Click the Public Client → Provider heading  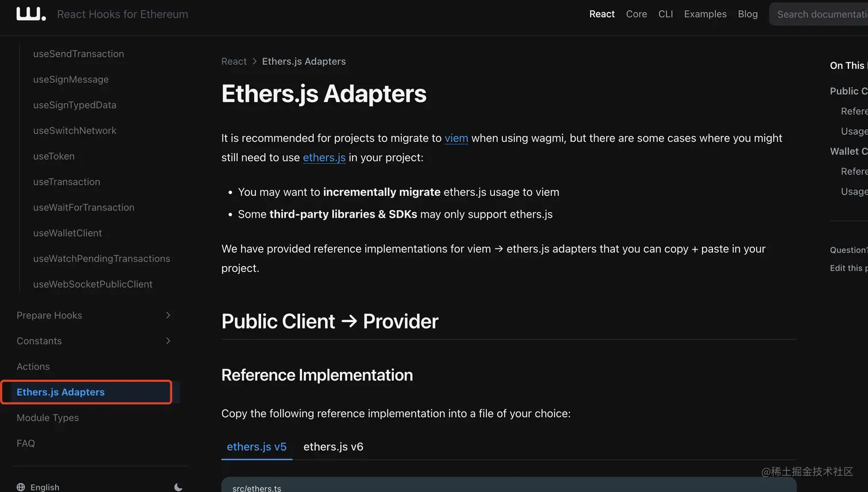330,321
